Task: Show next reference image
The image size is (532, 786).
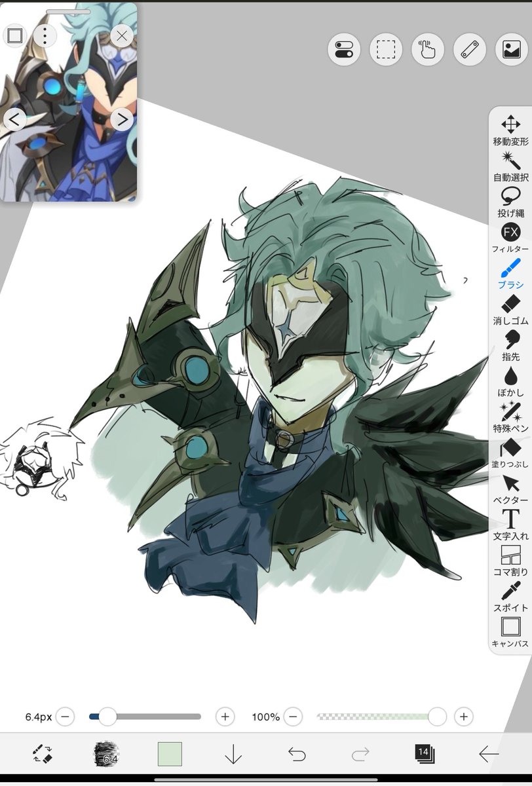Action: click(121, 119)
